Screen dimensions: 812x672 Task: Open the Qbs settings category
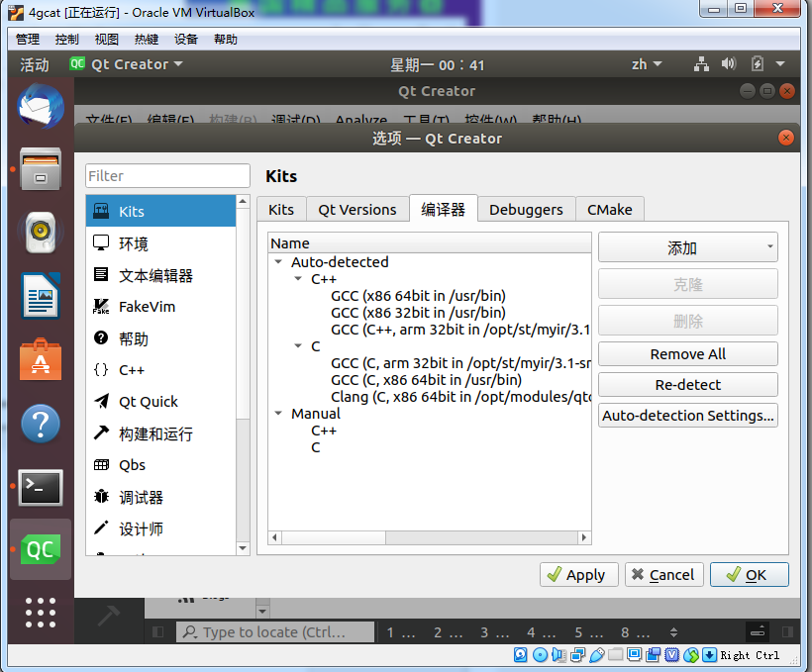click(160, 465)
